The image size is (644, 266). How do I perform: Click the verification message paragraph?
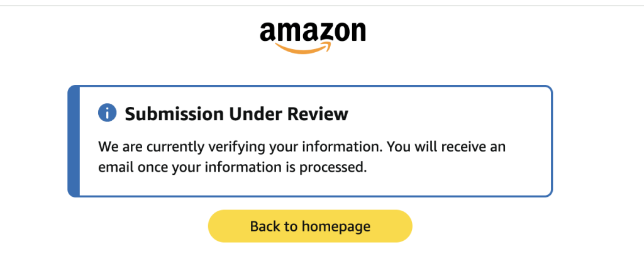[302, 157]
